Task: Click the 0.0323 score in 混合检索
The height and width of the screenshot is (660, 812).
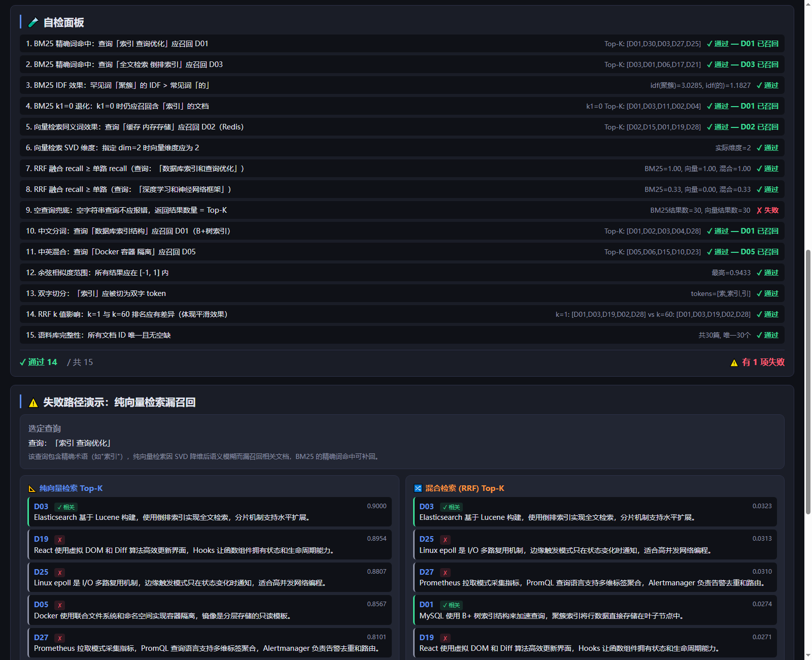Action: coord(762,506)
